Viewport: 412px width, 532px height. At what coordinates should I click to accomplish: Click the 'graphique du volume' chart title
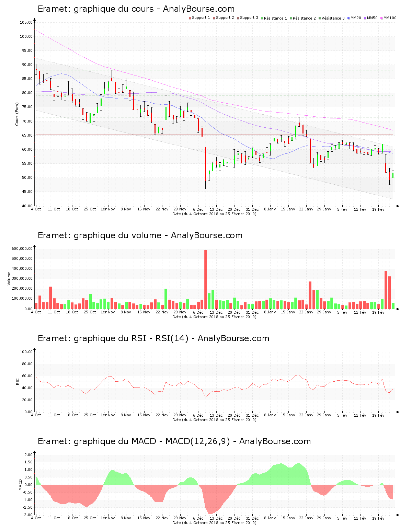tap(140, 235)
